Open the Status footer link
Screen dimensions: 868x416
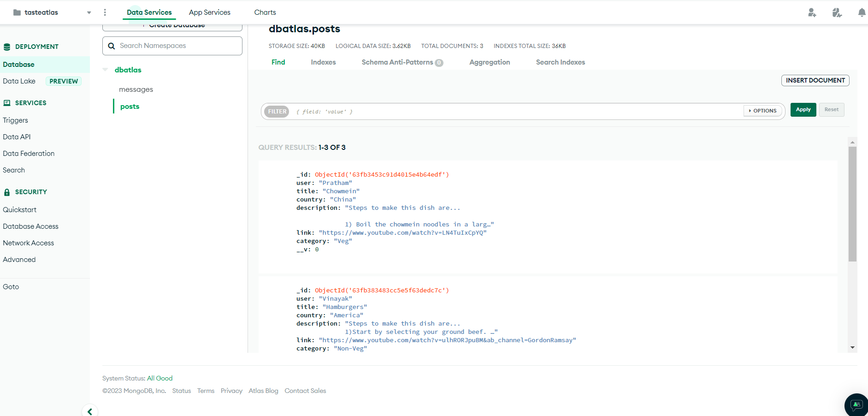(182, 391)
